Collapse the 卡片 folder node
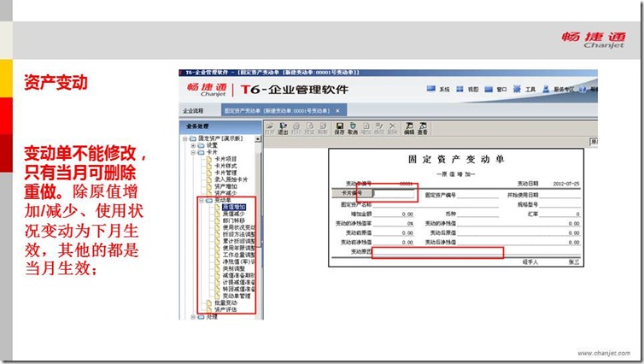Viewport: 644px width, 364px height. [193, 152]
